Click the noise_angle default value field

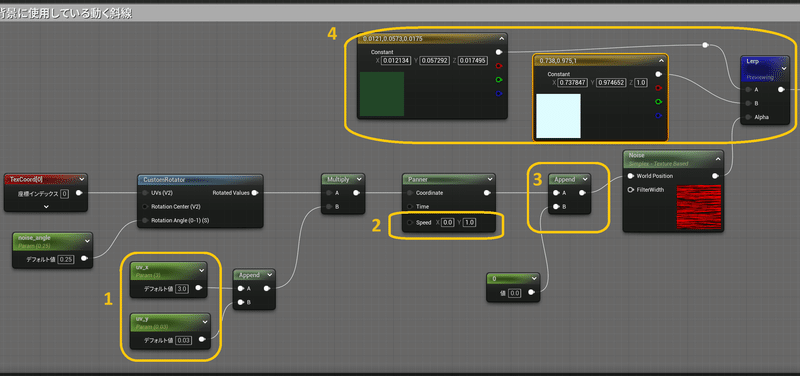pyautogui.click(x=66, y=259)
